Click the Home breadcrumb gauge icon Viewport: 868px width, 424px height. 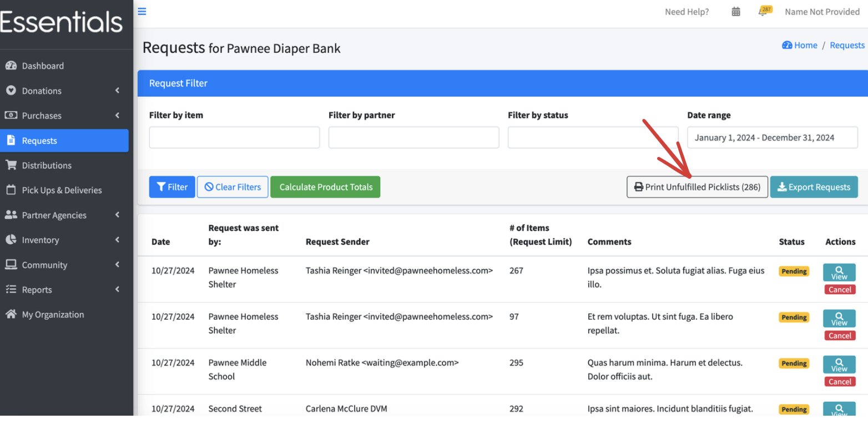point(787,46)
